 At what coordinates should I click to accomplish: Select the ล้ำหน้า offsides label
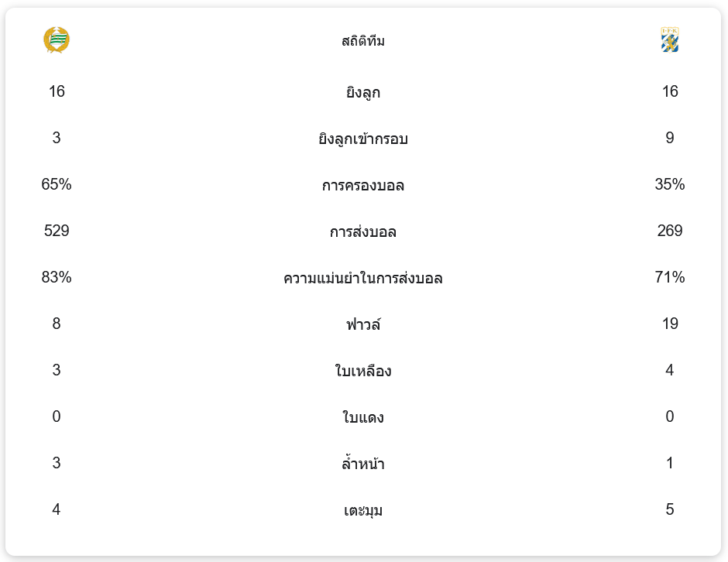(x=363, y=464)
